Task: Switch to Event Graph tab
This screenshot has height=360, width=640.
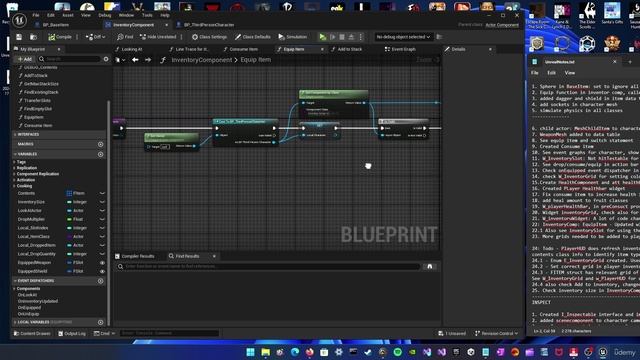Action: click(403, 49)
